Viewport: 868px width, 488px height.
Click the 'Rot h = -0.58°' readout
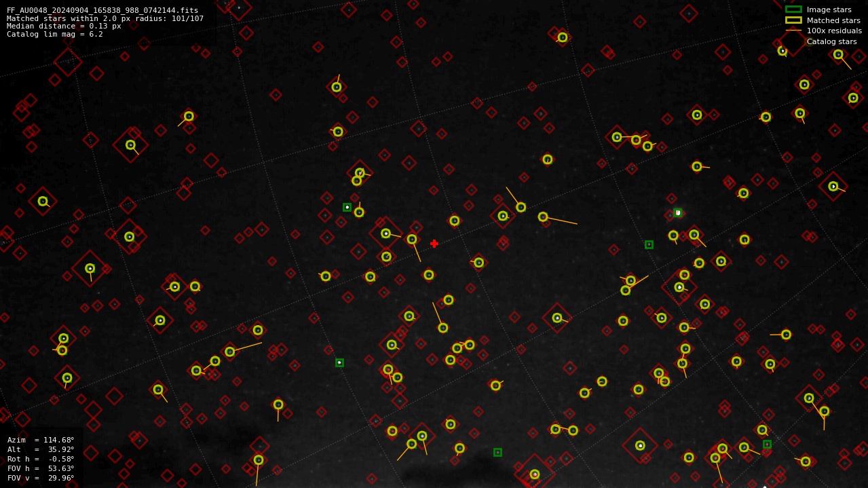point(41,459)
